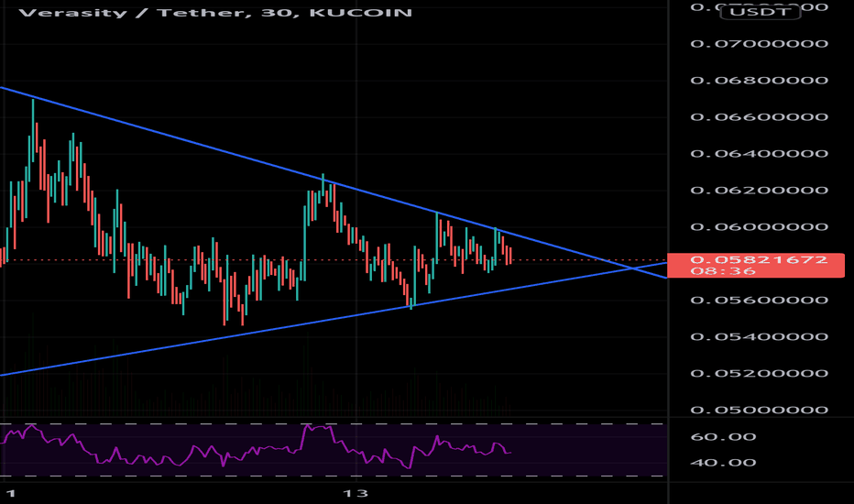Click the Verasity / Tether chart title
This screenshot has width=854, height=504.
[215, 13]
